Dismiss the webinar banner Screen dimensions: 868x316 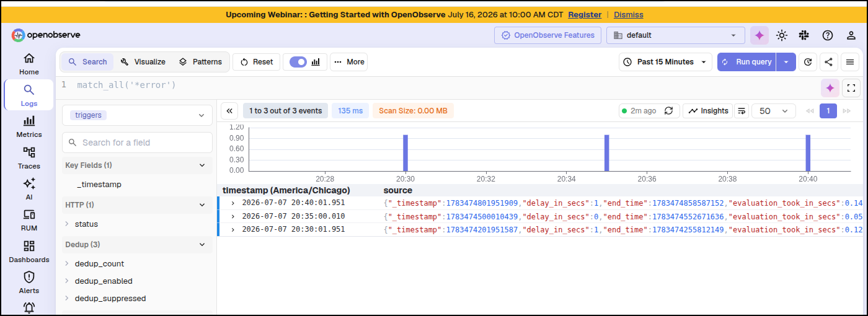[629, 14]
